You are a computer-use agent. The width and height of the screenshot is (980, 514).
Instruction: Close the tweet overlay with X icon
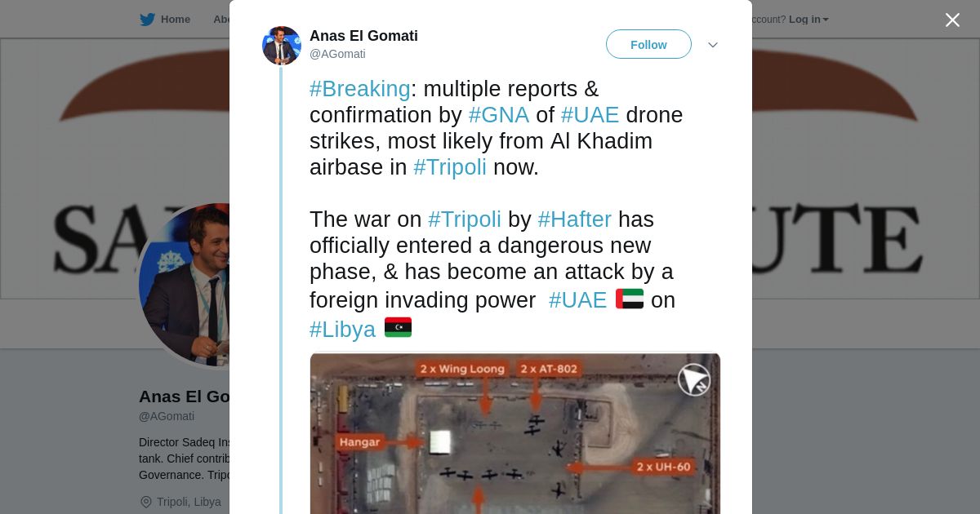click(952, 20)
